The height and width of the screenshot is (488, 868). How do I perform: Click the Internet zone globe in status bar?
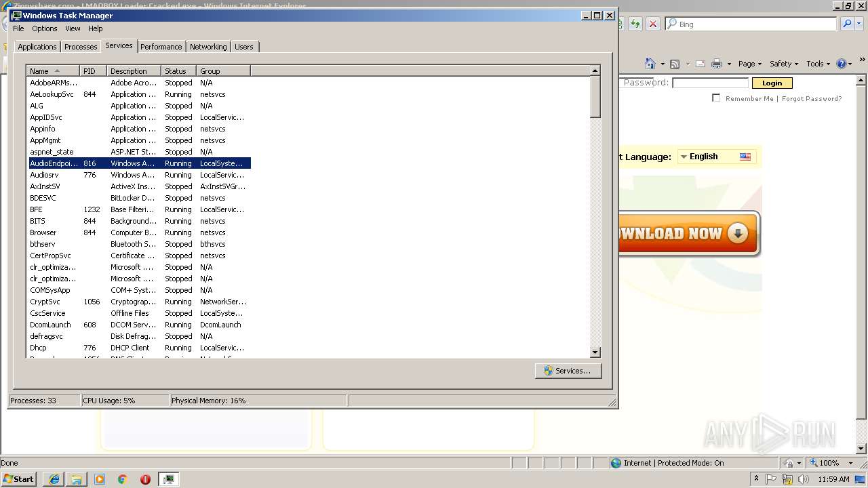pyautogui.click(x=616, y=463)
